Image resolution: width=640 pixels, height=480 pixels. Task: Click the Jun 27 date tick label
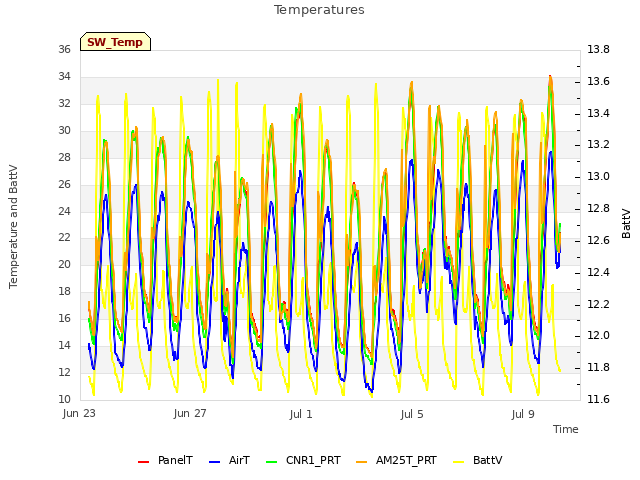(x=190, y=413)
